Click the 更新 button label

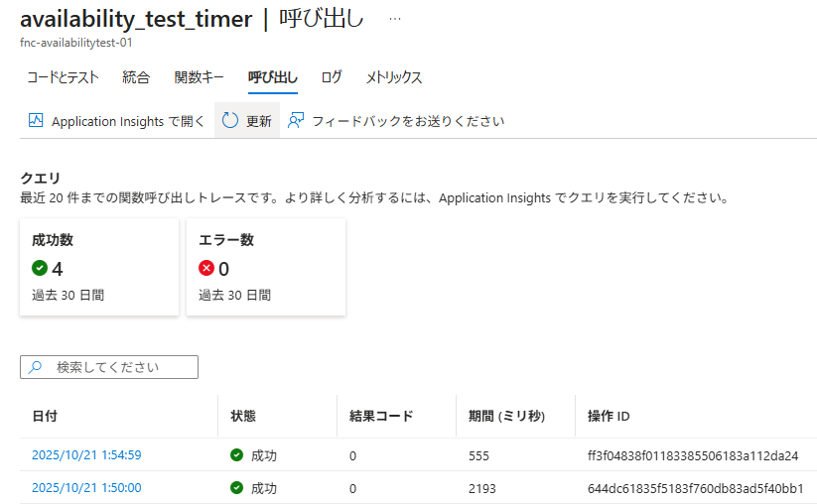pos(259,121)
